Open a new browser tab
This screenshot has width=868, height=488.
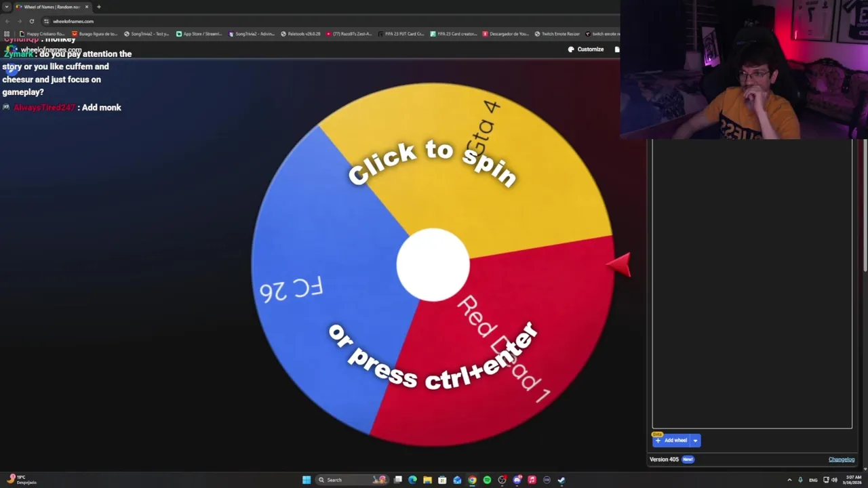pyautogui.click(x=98, y=7)
